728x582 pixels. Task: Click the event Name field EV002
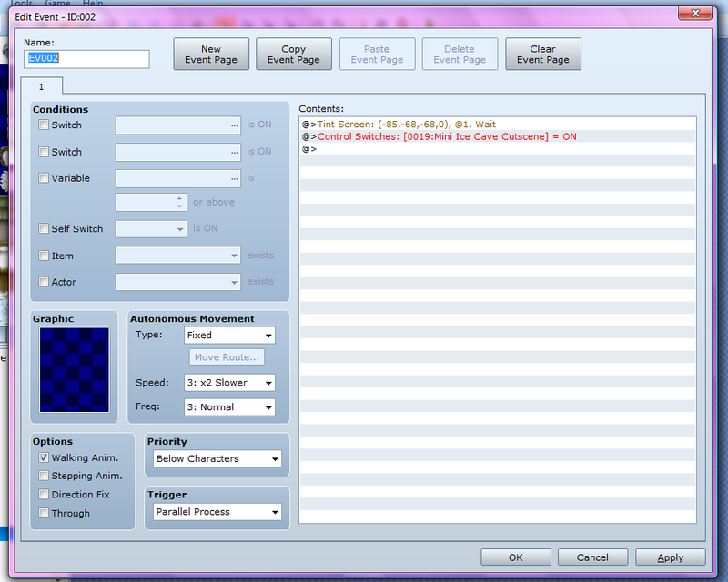click(86, 59)
